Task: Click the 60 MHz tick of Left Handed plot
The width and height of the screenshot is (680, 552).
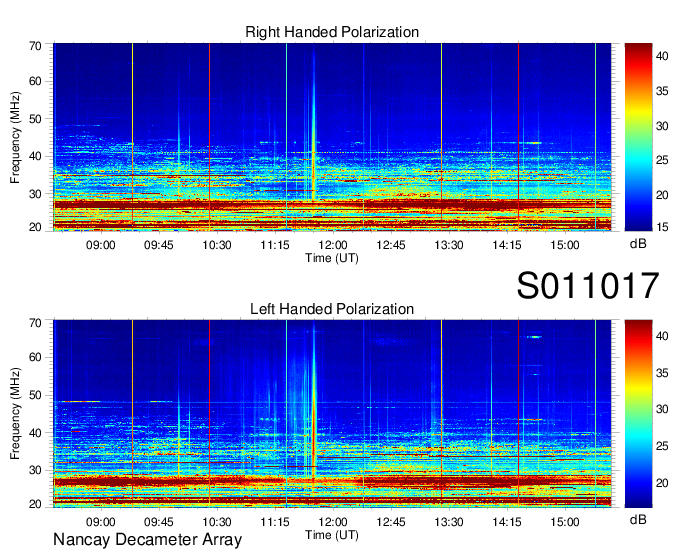Action: click(x=35, y=358)
